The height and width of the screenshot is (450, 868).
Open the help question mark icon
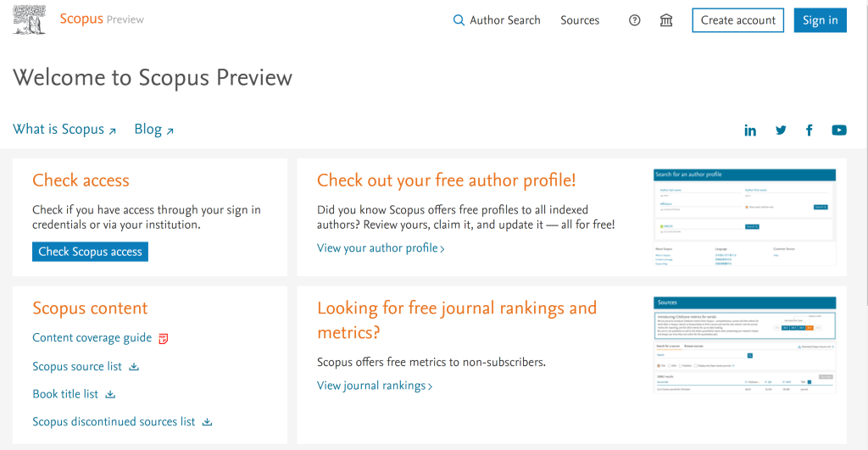[634, 20]
